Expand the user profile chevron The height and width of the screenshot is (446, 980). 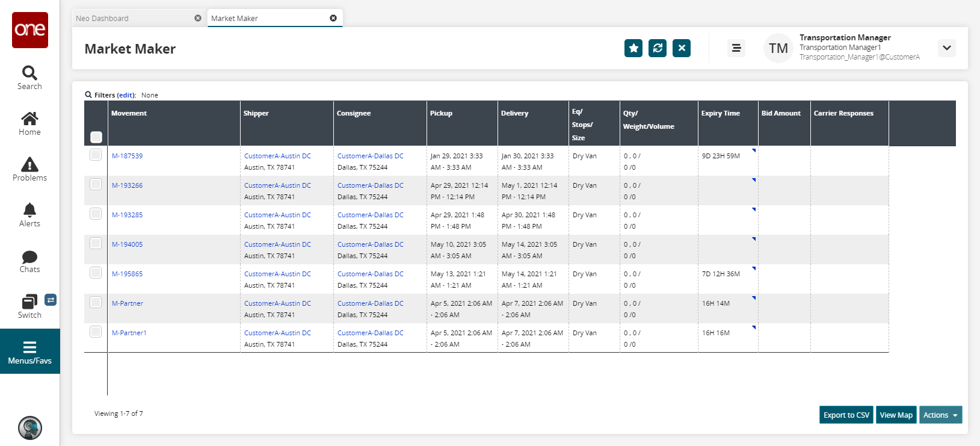pyautogui.click(x=946, y=48)
